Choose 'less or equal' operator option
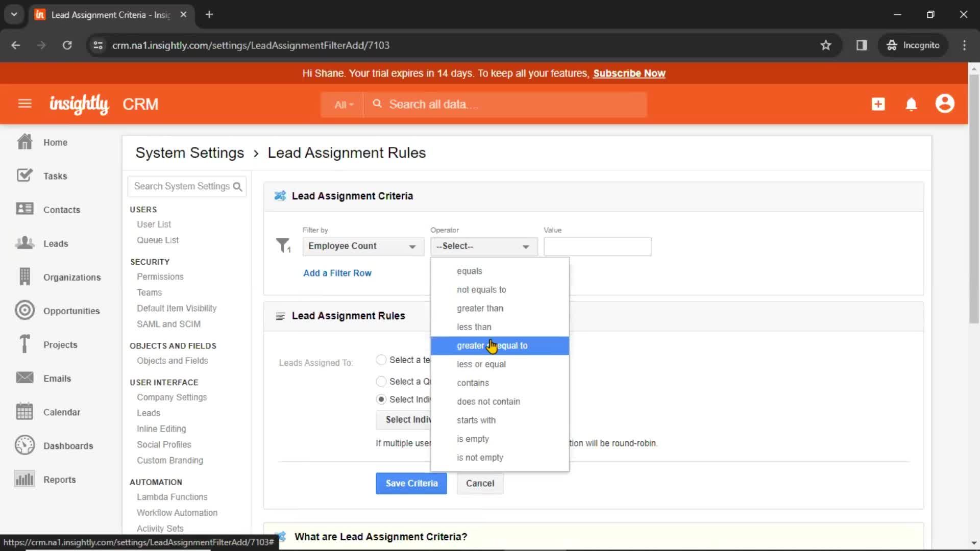The height and width of the screenshot is (551, 980). coord(500,364)
